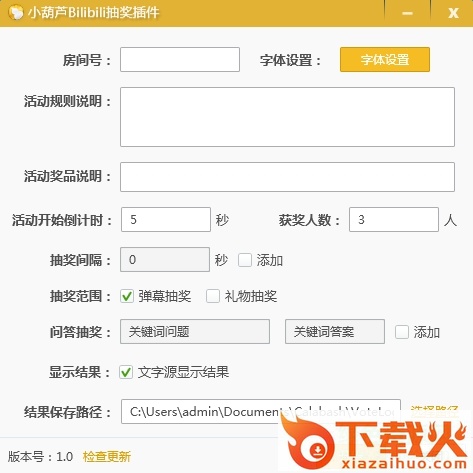
Task: Select the 活动开始倒计时 seconds field
Action: (x=166, y=219)
